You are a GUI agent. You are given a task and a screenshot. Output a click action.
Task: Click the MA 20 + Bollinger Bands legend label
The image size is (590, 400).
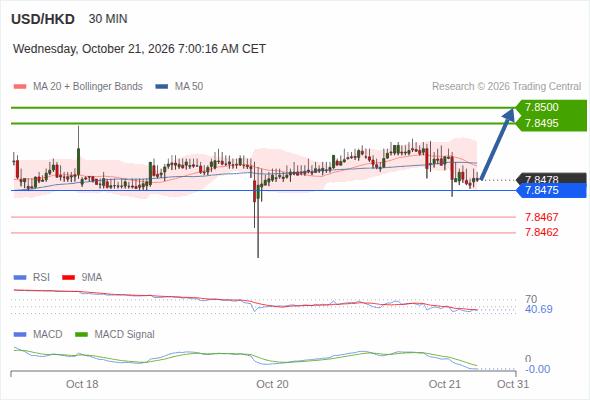click(88, 87)
